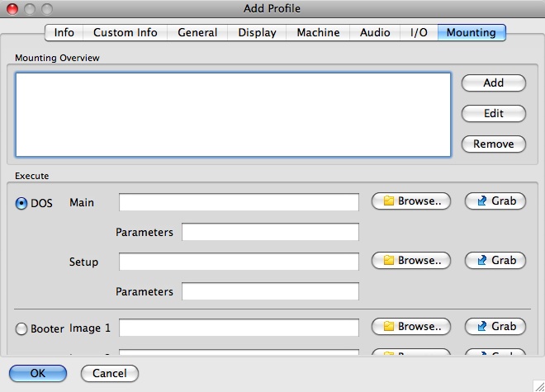This screenshot has width=545, height=392.
Task: Select the General tab
Action: [x=197, y=33]
